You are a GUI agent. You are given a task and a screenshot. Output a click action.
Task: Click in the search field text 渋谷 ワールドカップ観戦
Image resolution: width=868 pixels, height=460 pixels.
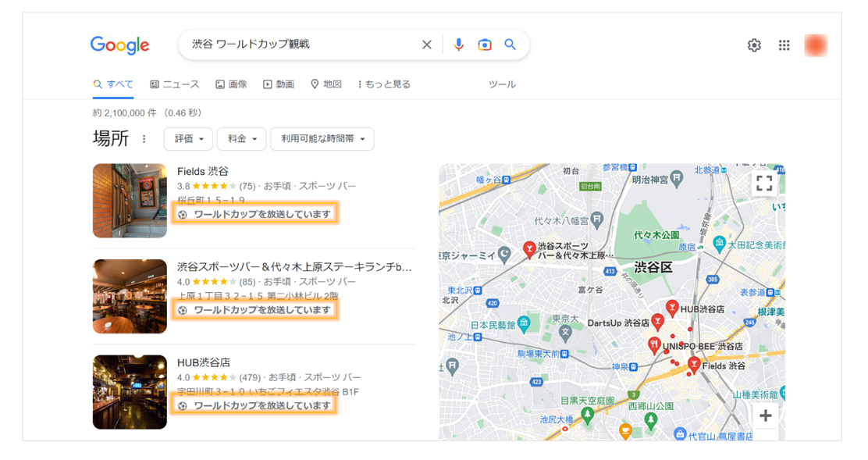click(251, 45)
